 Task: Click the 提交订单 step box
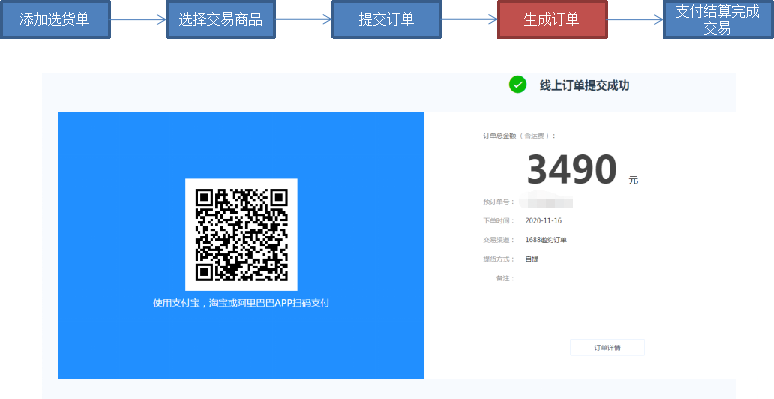click(x=386, y=19)
